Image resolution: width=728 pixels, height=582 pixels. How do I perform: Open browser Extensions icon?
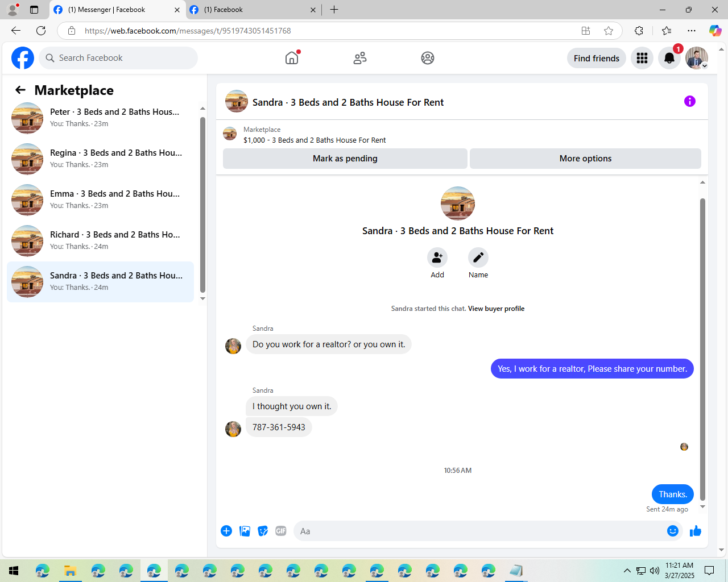pos(639,31)
